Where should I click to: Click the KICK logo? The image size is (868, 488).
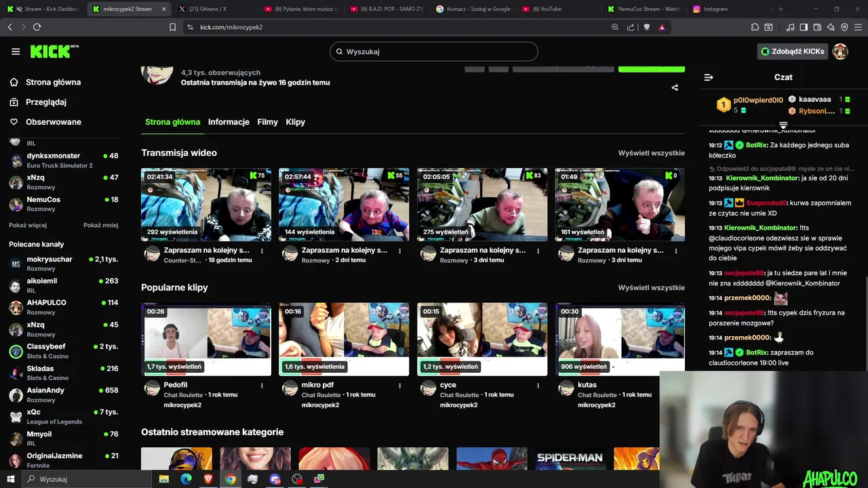[54, 52]
